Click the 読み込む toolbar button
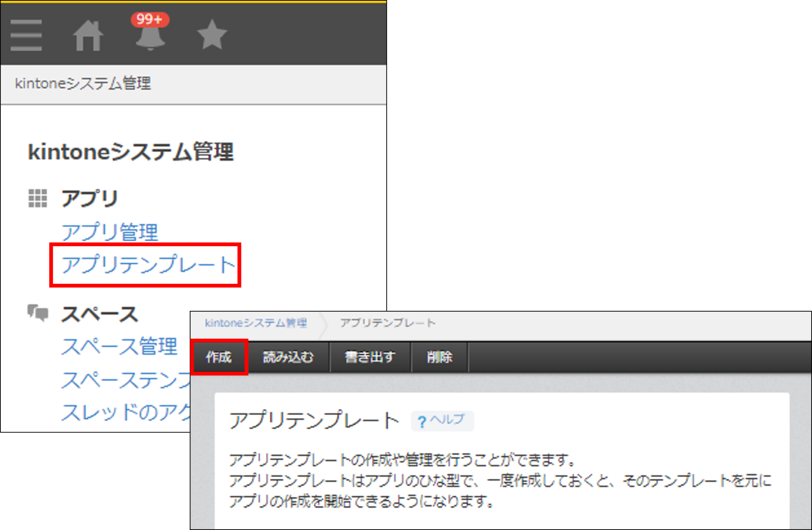Image resolution: width=812 pixels, height=530 pixels. (x=288, y=357)
